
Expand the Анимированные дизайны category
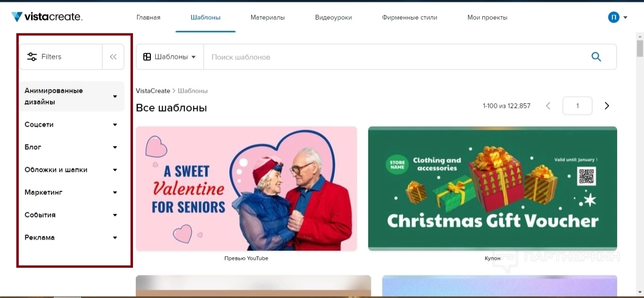[x=72, y=97]
